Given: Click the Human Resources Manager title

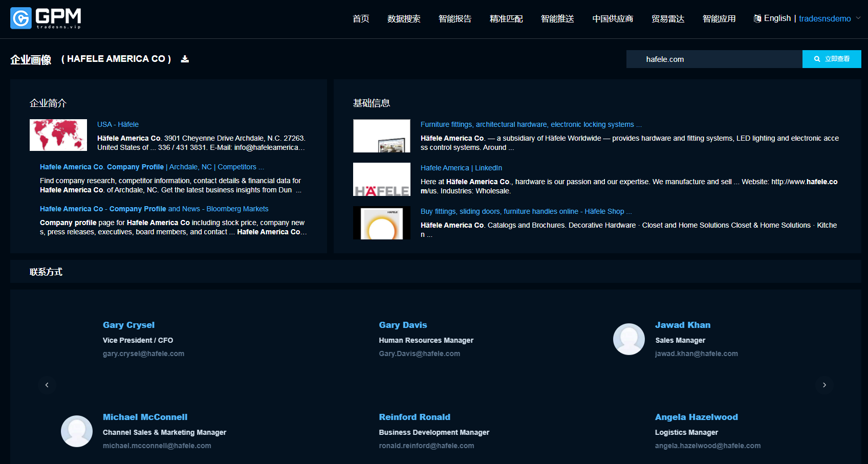Looking at the screenshot, I should pyautogui.click(x=426, y=340).
